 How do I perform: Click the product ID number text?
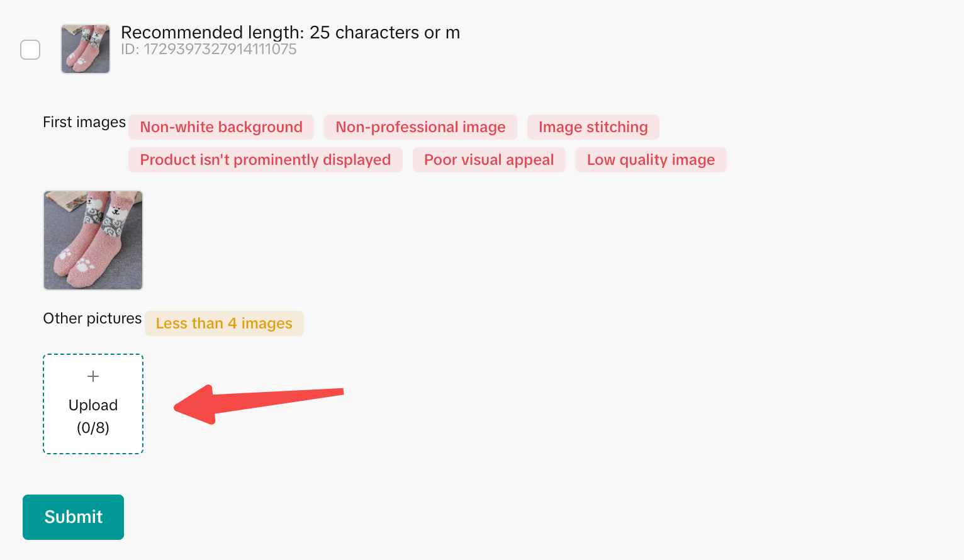pyautogui.click(x=208, y=50)
